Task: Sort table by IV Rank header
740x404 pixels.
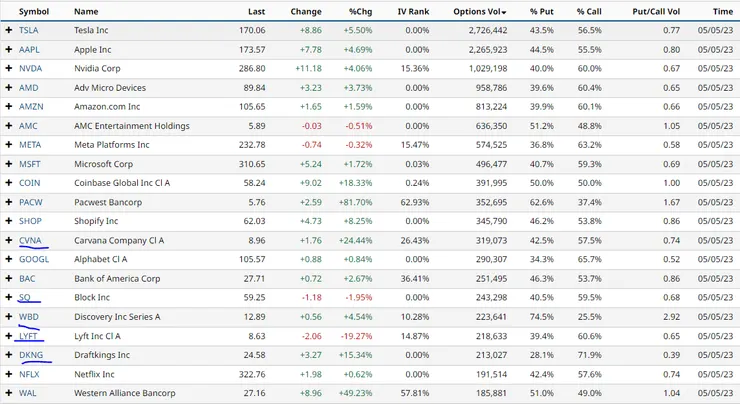Action: tap(413, 11)
